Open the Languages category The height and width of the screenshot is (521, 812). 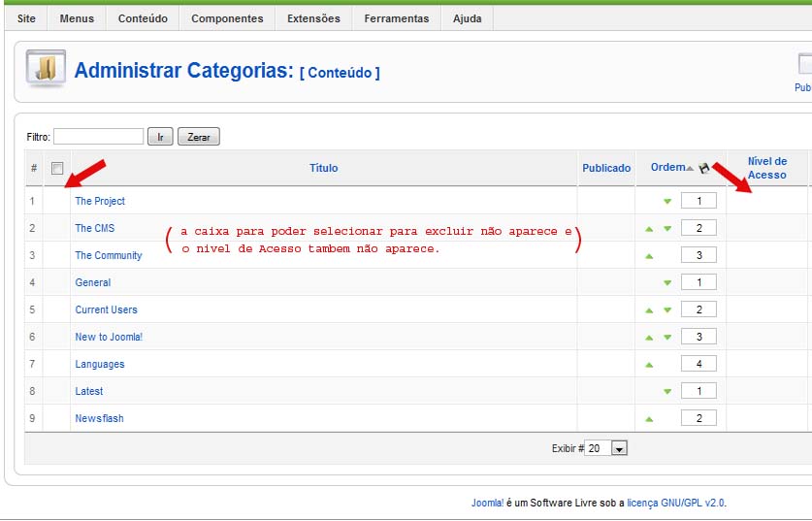pos(99,364)
